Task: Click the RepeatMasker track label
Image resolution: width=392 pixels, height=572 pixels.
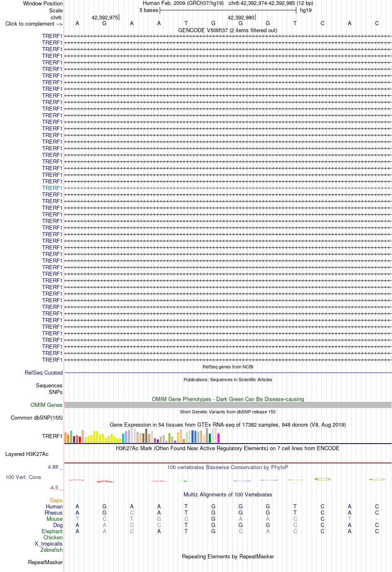Action: click(x=45, y=562)
